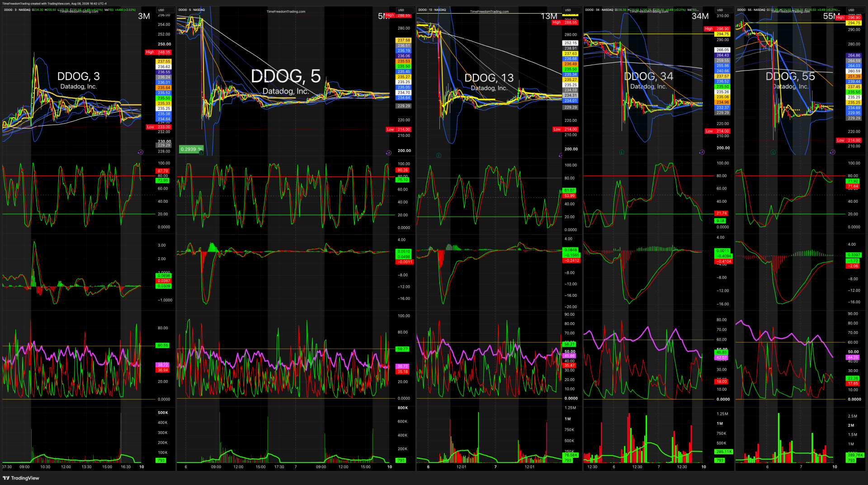Click the High 288.55 label on the 13-minute chart
868x485 pixels.
click(x=565, y=22)
